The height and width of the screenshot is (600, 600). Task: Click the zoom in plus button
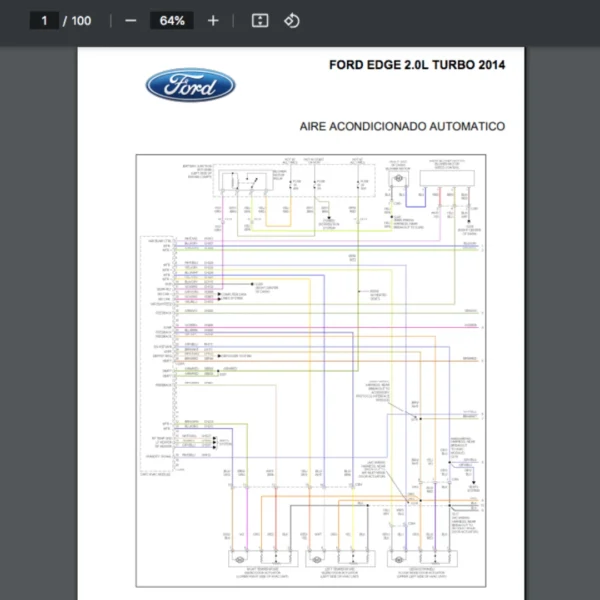pyautogui.click(x=213, y=20)
